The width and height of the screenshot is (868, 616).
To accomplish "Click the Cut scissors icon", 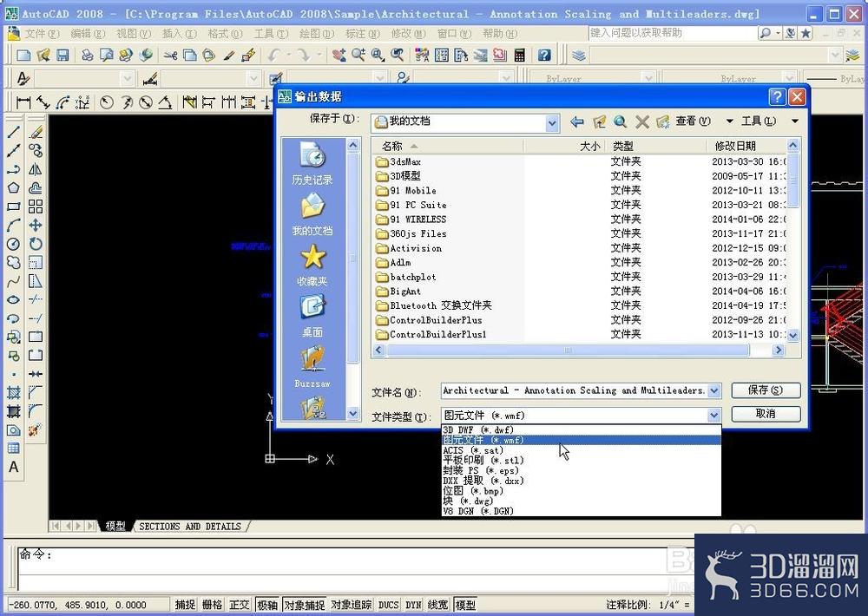I will tap(170, 56).
